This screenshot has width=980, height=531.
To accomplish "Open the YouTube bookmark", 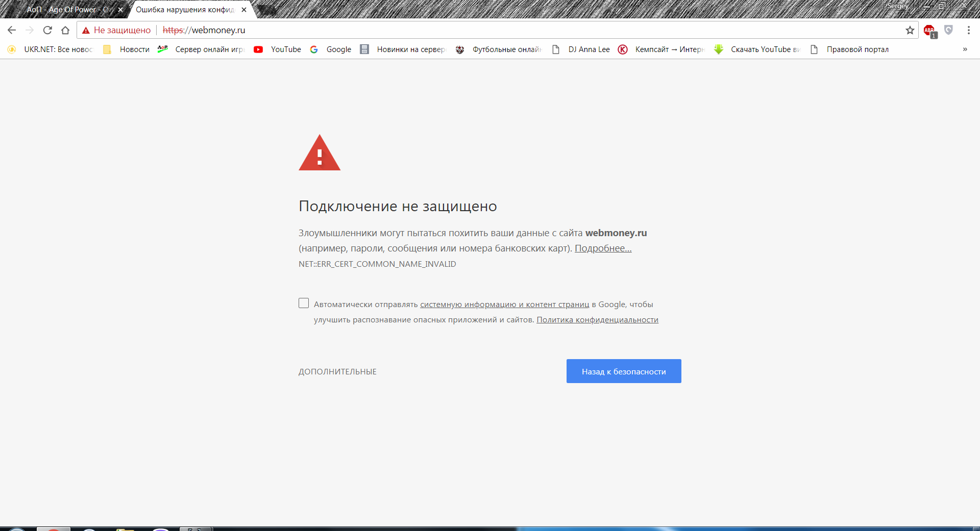I will 278,49.
